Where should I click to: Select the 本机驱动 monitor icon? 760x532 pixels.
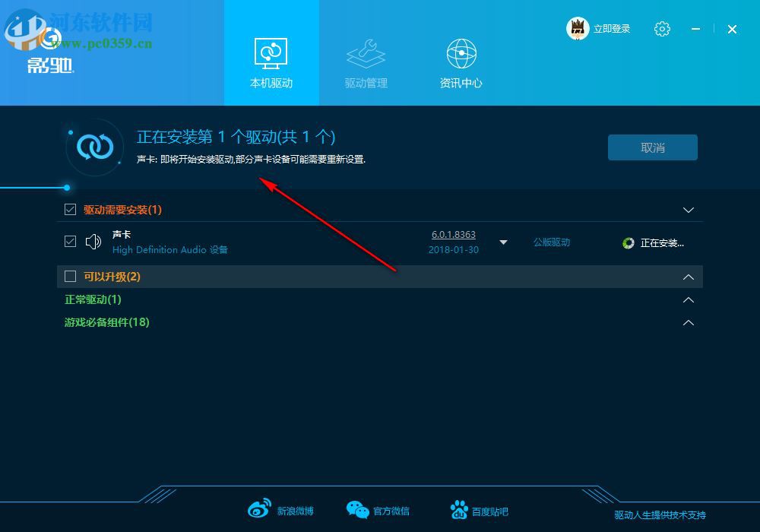tap(271, 53)
